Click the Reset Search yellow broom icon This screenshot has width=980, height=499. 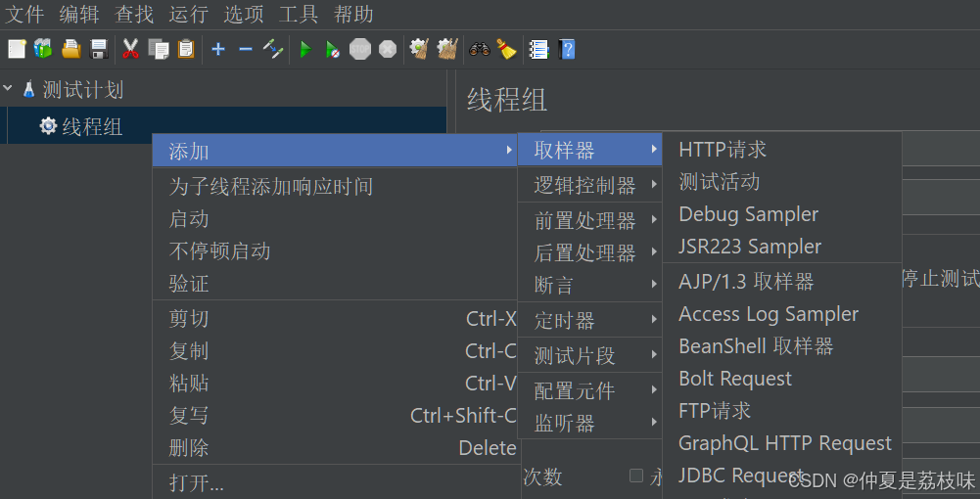click(507, 49)
